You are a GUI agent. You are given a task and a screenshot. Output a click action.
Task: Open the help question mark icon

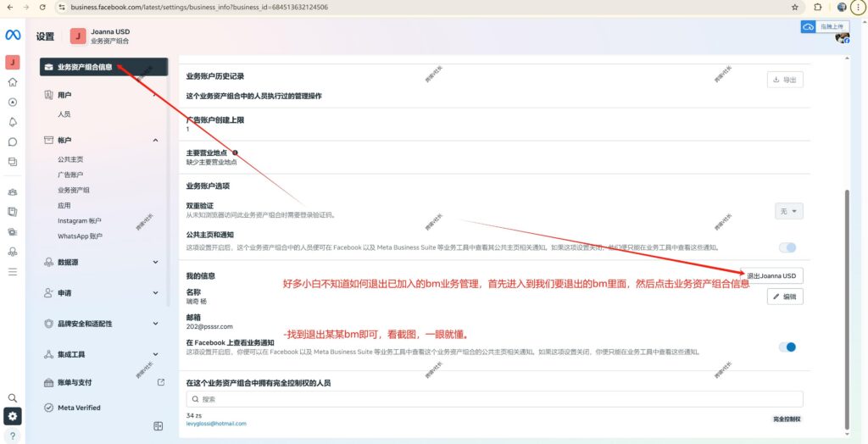pyautogui.click(x=12, y=436)
